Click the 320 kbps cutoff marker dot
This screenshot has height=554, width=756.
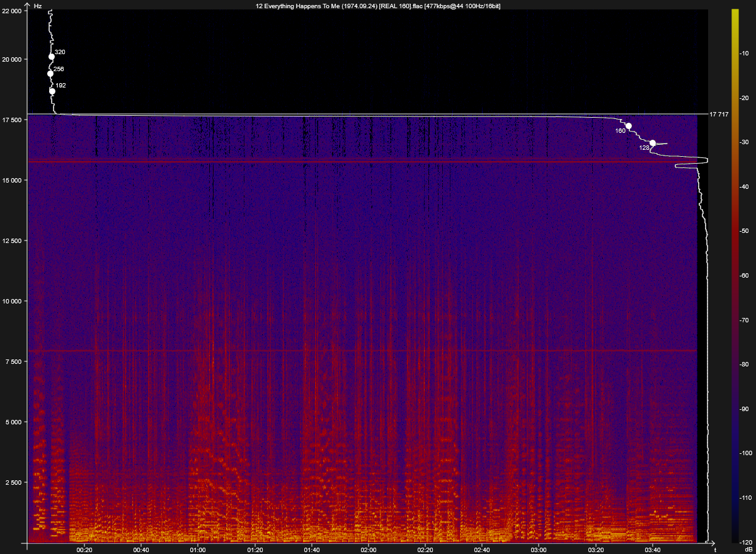(52, 57)
